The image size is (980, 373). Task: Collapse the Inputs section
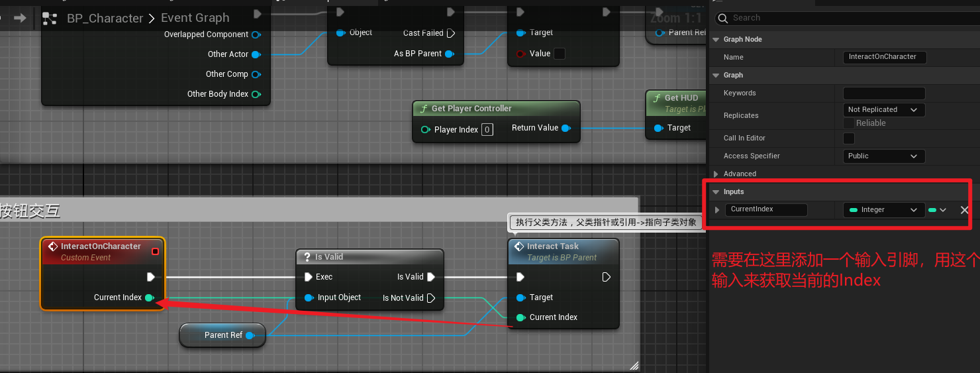(716, 192)
